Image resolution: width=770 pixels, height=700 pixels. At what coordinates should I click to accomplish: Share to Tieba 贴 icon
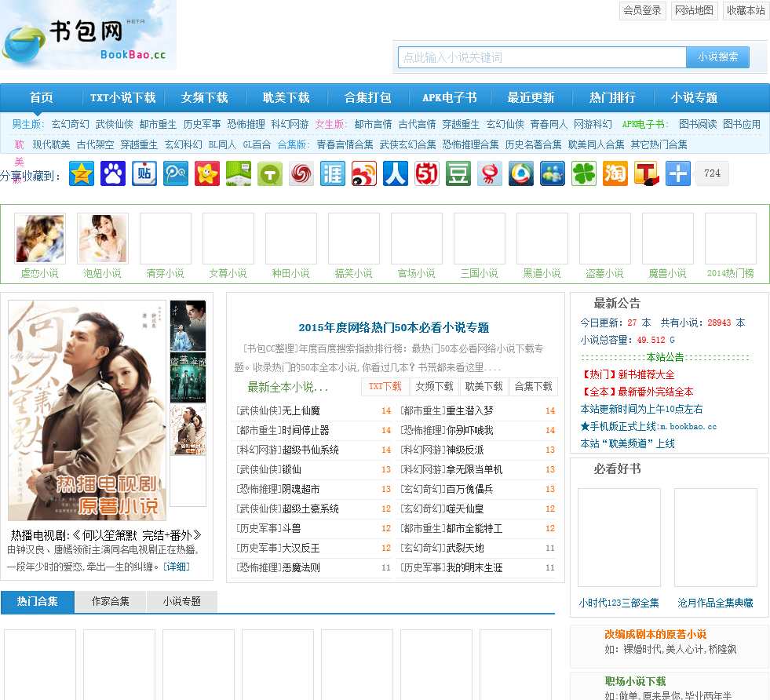coord(144,173)
